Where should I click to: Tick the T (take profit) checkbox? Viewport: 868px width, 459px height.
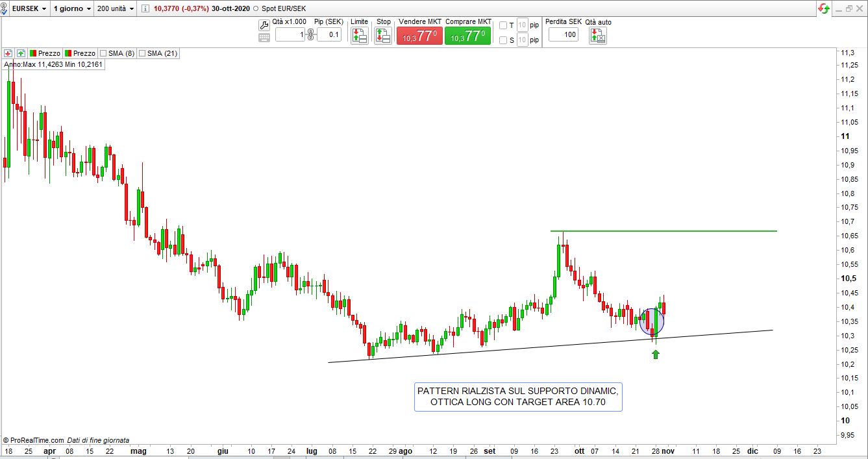(x=503, y=25)
